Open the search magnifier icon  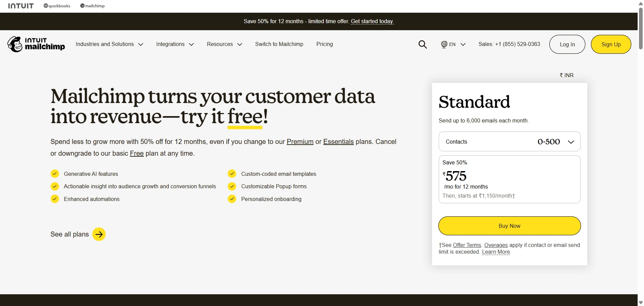point(423,44)
